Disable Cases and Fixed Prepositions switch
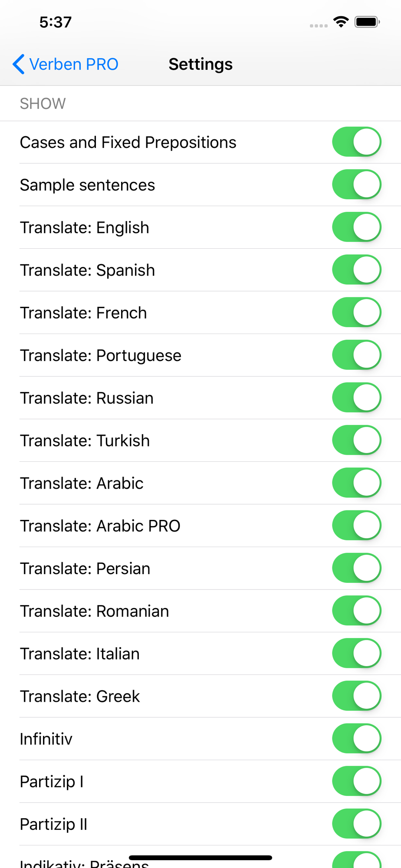This screenshot has height=868, width=401. click(x=357, y=141)
